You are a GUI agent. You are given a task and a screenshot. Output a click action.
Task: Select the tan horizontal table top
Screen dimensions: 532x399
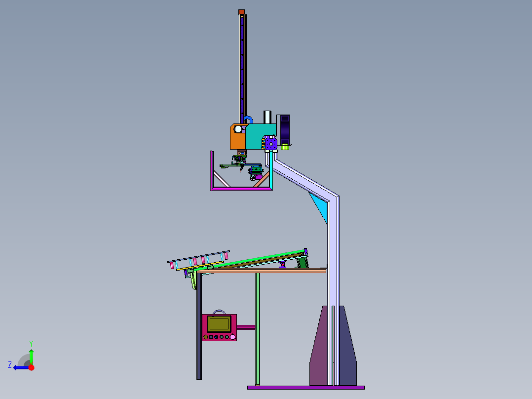(x=262, y=271)
